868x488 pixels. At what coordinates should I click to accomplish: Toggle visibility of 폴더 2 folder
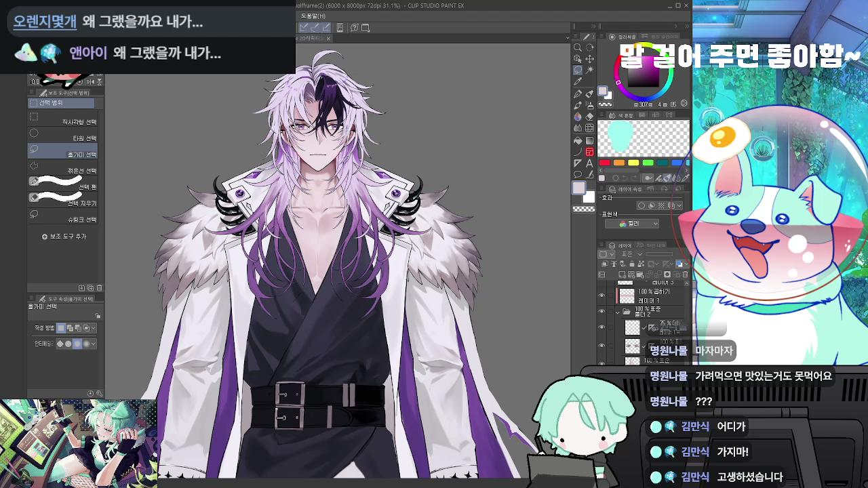(x=601, y=311)
